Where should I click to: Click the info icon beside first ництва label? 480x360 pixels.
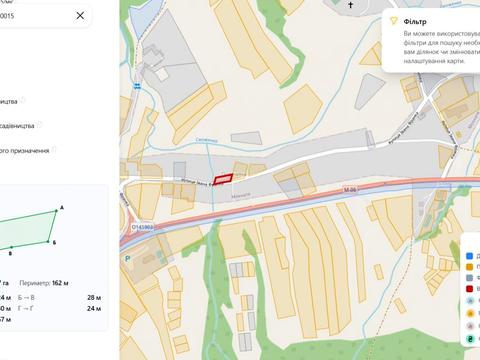[x=23, y=100]
